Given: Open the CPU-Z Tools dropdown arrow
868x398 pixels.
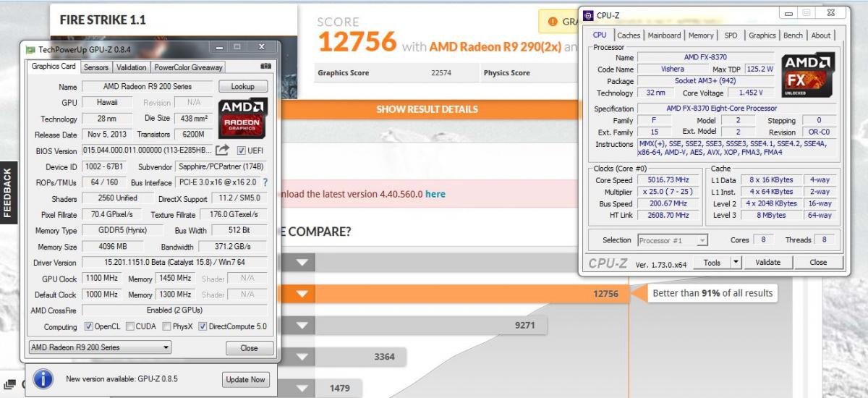Looking at the screenshot, I should tap(736, 262).
